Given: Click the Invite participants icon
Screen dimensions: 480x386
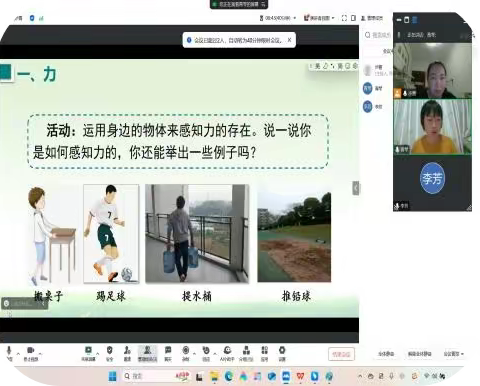Looking at the screenshot, I should (127, 350).
